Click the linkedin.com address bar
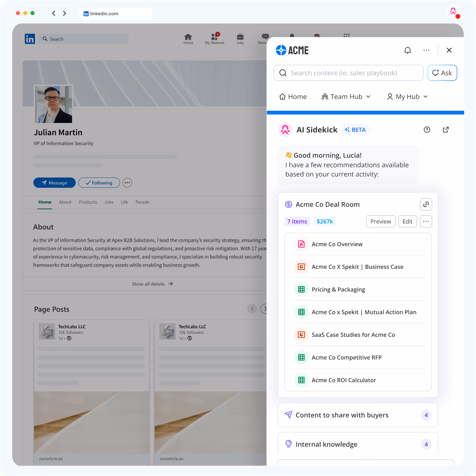476x476 pixels. point(115,14)
